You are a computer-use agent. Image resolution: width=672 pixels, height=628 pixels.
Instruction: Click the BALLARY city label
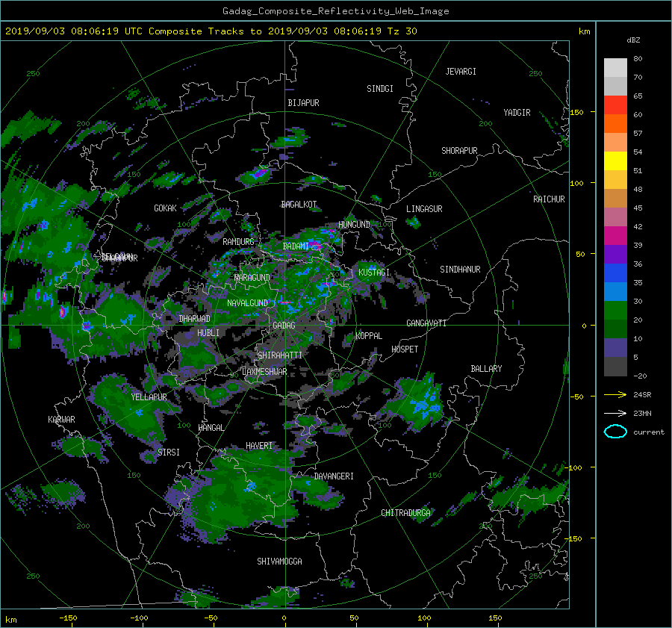coord(486,369)
